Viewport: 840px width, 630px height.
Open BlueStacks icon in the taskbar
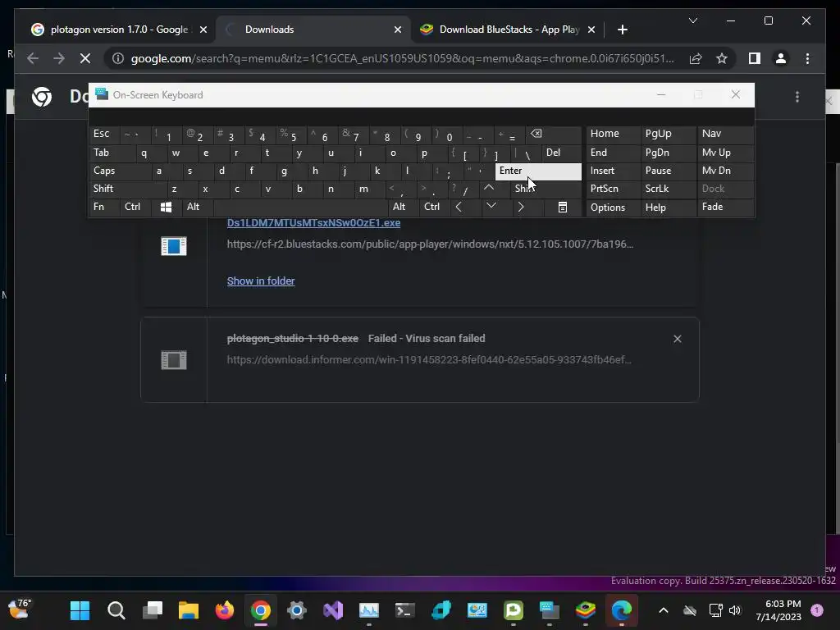(x=585, y=610)
